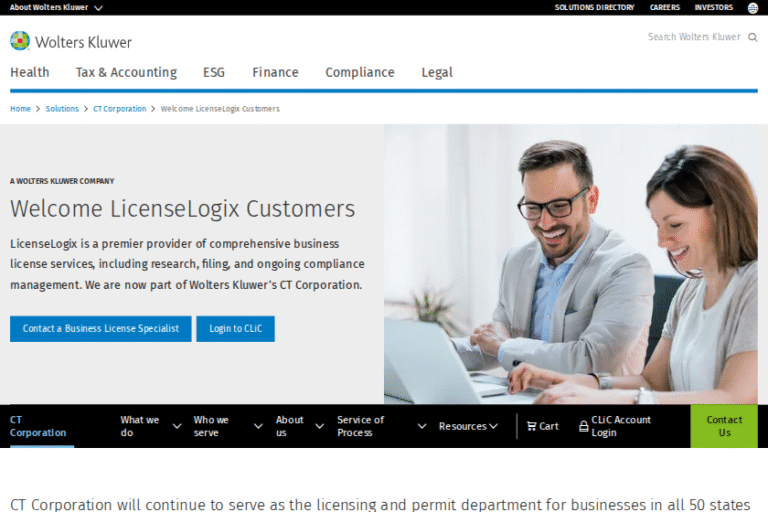Click the Login to CLiC button

(236, 329)
